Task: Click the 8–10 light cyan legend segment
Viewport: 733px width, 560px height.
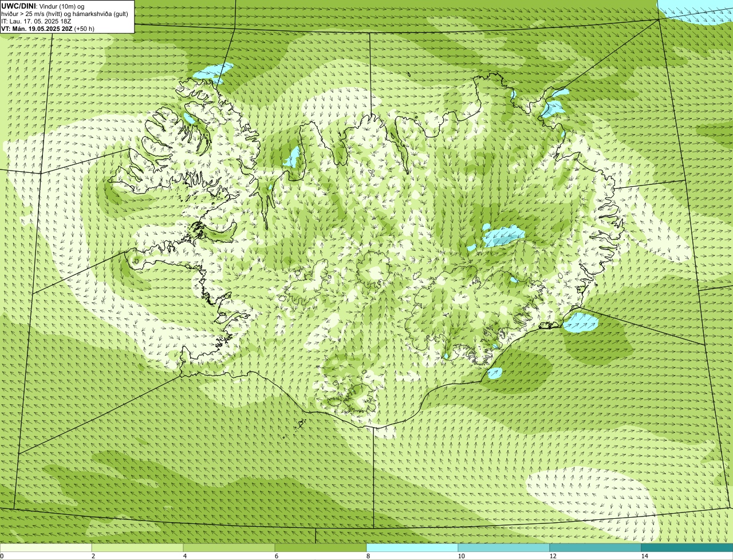Action: click(x=412, y=547)
